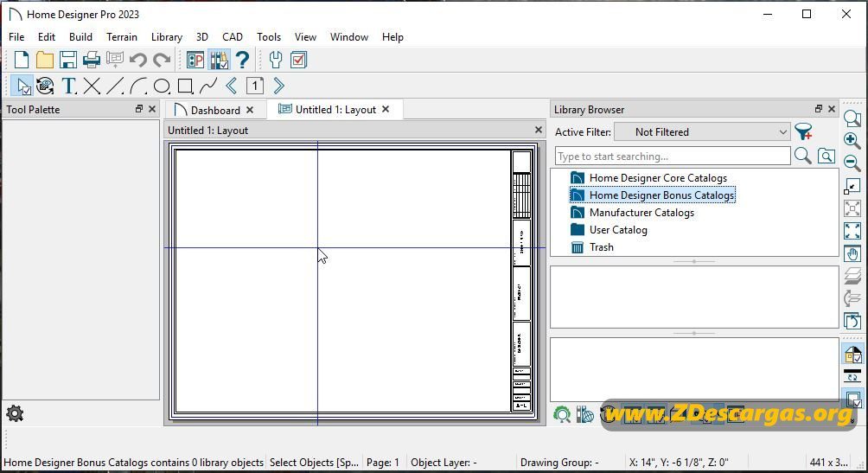
Task: Switch to Untitled 1: Layout tab
Action: pyautogui.click(x=335, y=110)
